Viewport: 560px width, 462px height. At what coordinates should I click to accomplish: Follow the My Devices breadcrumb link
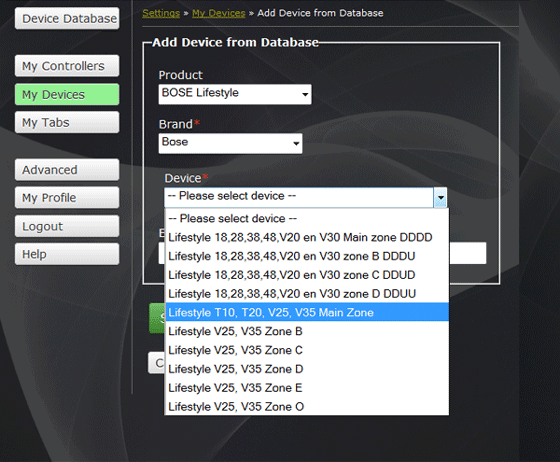(219, 13)
